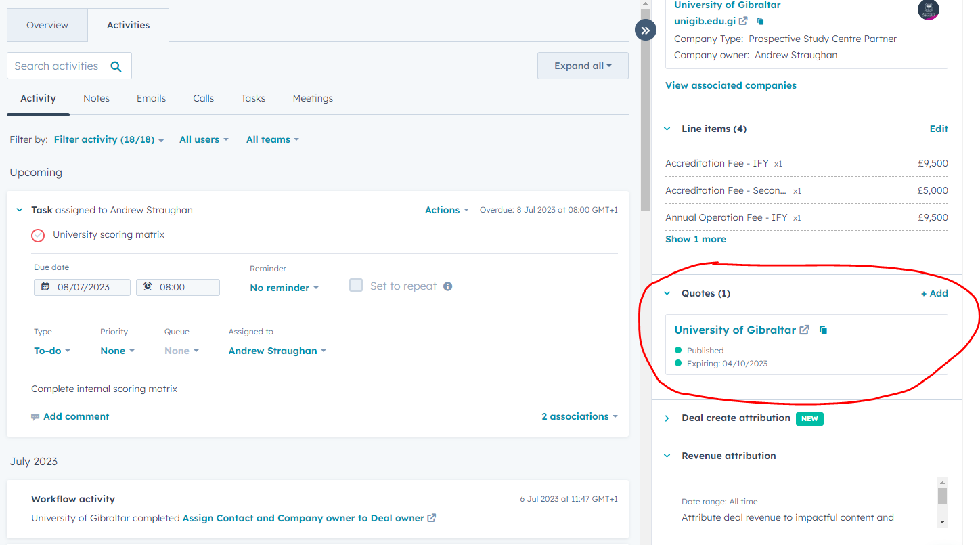Open quote external link icon
Screen dimensions: 980x545
click(x=804, y=330)
